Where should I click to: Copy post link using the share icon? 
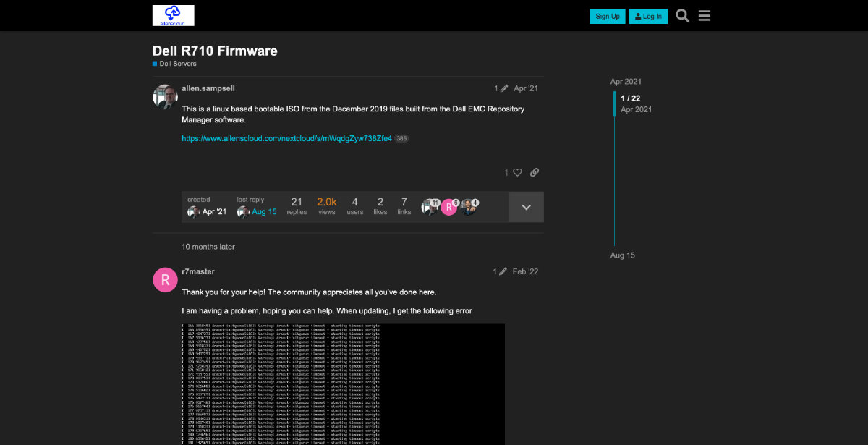click(535, 172)
